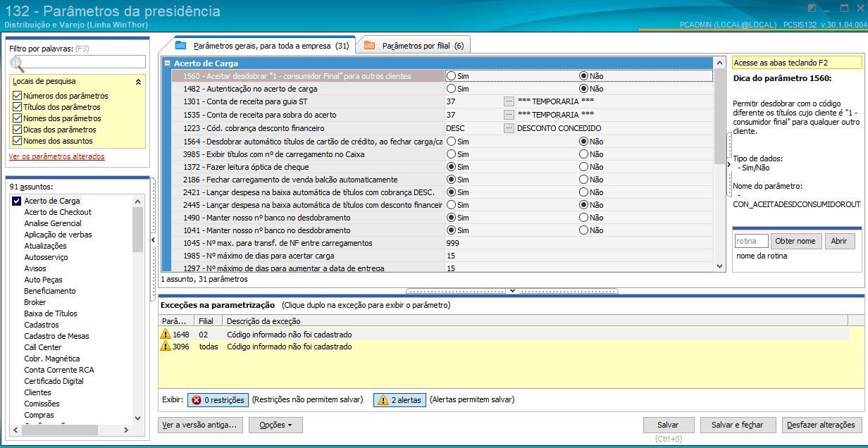The height and width of the screenshot is (448, 868).
Task: Click the DESCONTO CONCEDIDO value text
Action: coord(559,128)
